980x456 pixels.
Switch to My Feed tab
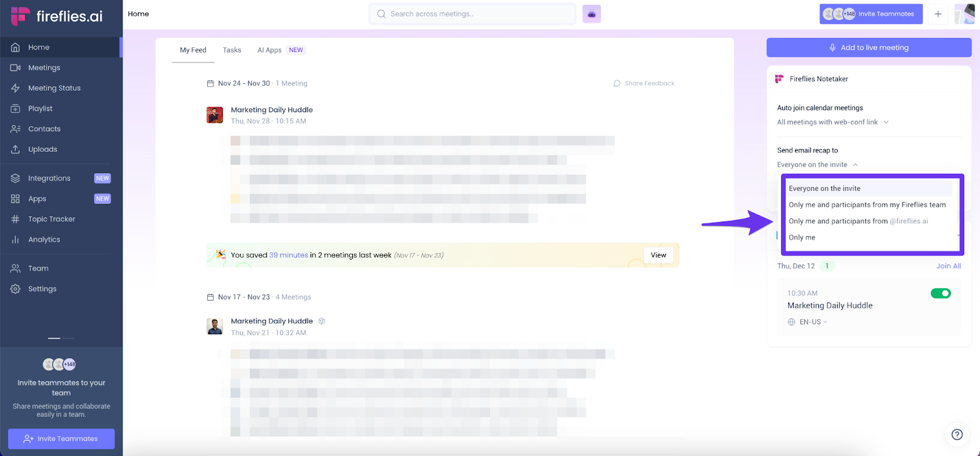click(x=193, y=50)
